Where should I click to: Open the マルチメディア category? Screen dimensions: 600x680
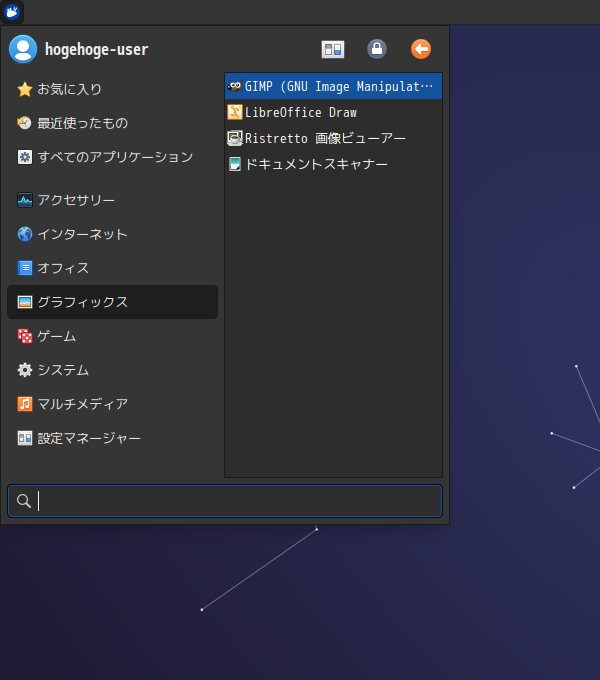112,404
